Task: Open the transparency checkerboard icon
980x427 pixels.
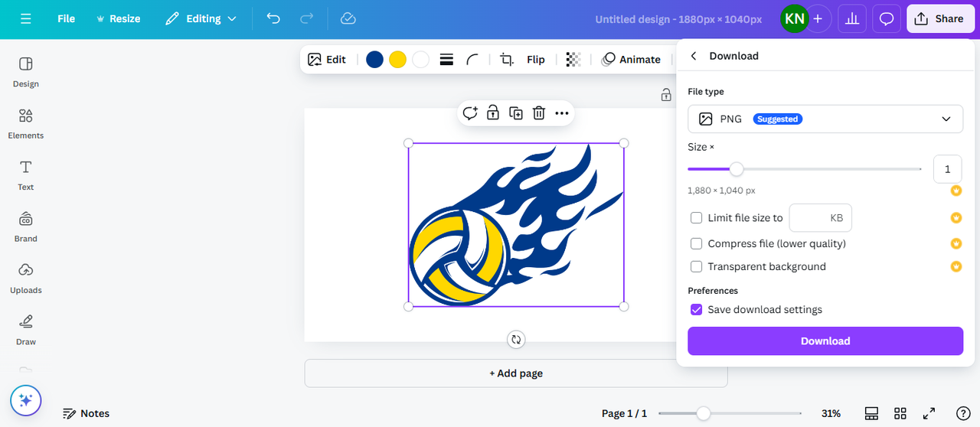Action: (573, 60)
